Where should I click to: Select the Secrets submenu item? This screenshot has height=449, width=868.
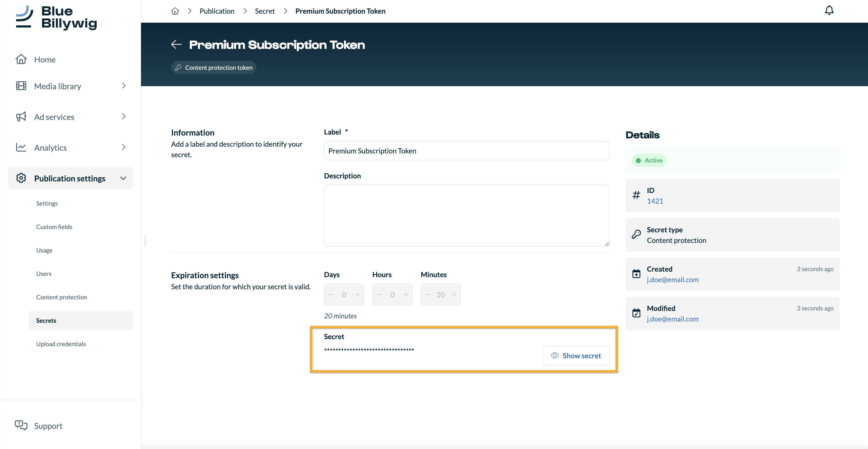[80, 320]
